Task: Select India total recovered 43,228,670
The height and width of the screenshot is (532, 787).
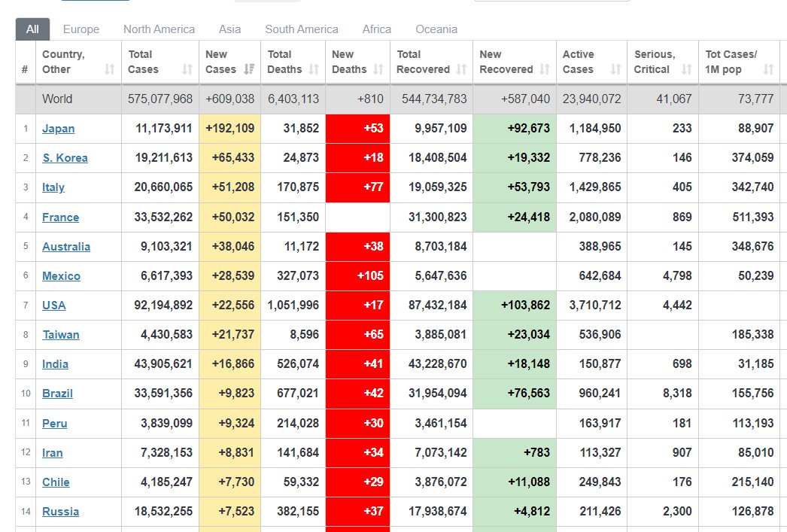Action: coord(437,364)
